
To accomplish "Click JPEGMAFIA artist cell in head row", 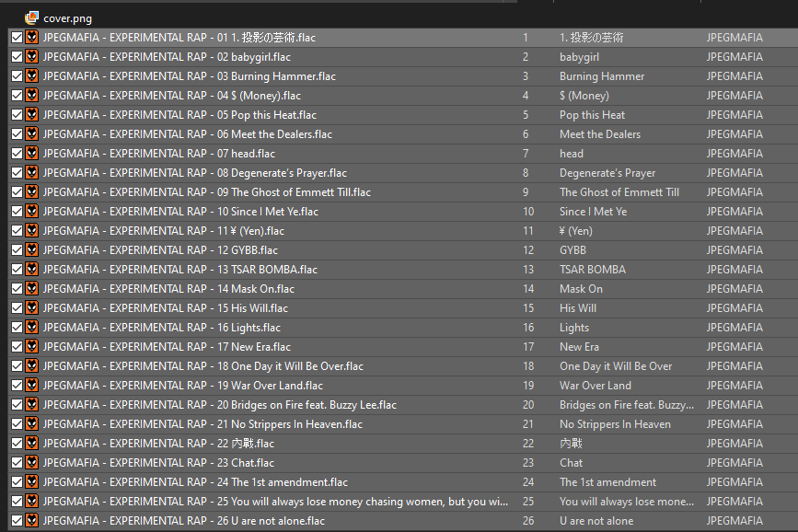I will (734, 154).
